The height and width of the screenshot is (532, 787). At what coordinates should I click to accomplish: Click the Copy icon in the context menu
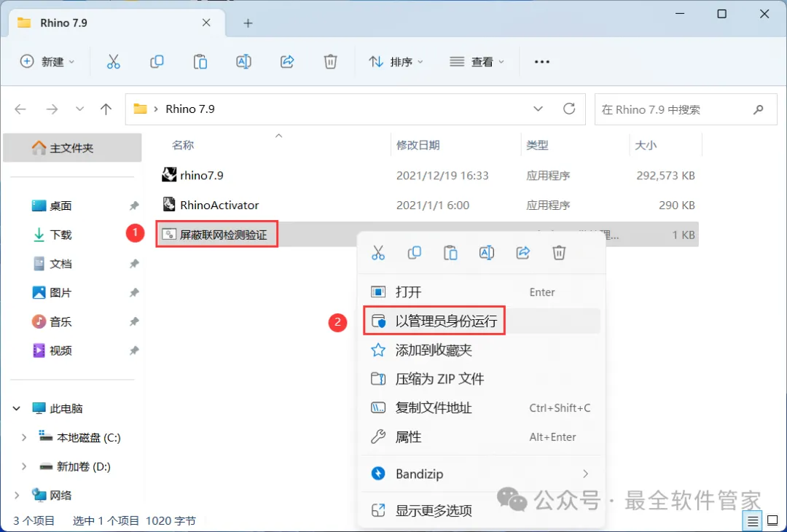pyautogui.click(x=414, y=252)
